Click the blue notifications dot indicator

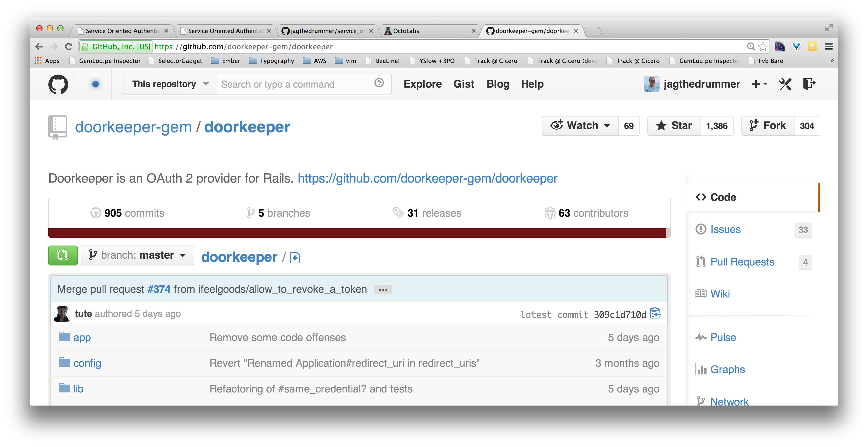(x=95, y=84)
